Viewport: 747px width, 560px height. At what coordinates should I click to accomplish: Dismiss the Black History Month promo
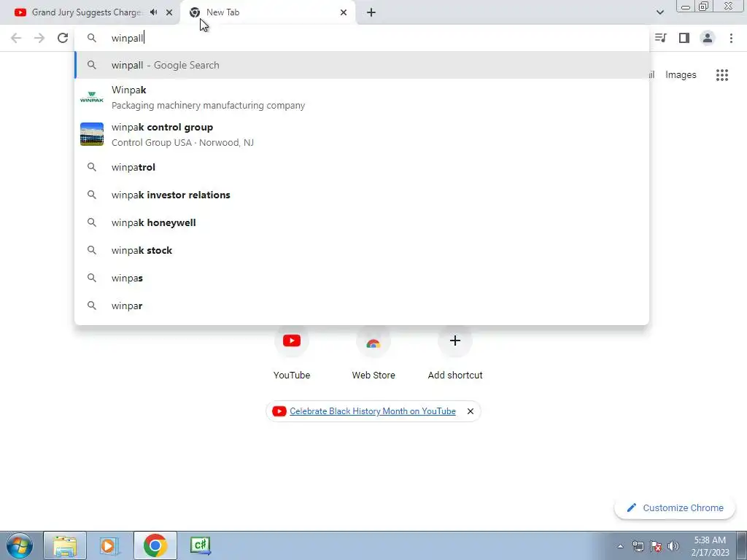click(x=471, y=411)
